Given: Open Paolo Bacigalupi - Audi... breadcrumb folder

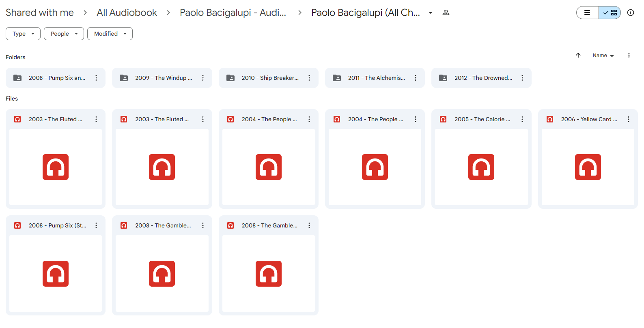Looking at the screenshot, I should pyautogui.click(x=233, y=13).
